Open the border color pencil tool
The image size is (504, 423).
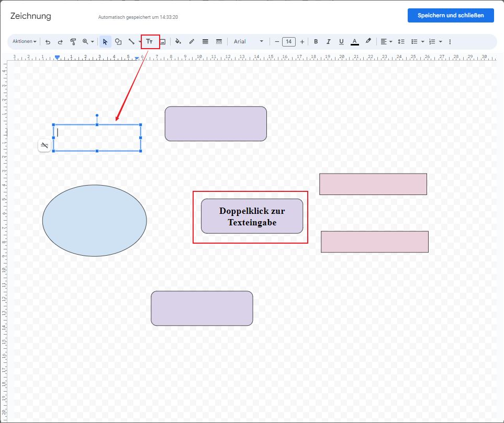(192, 42)
